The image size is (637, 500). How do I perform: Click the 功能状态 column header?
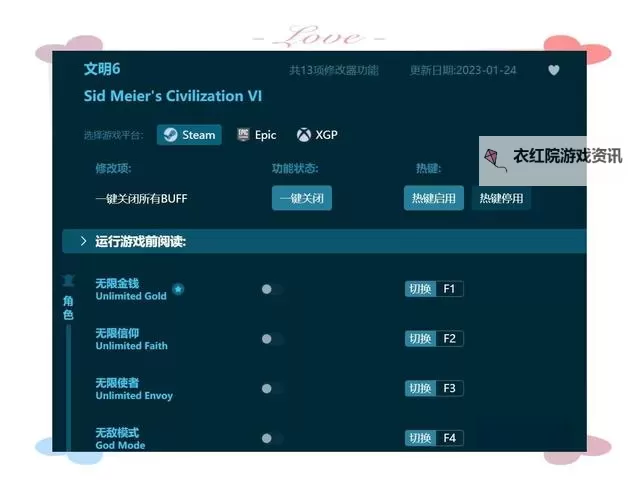pyautogui.click(x=295, y=168)
